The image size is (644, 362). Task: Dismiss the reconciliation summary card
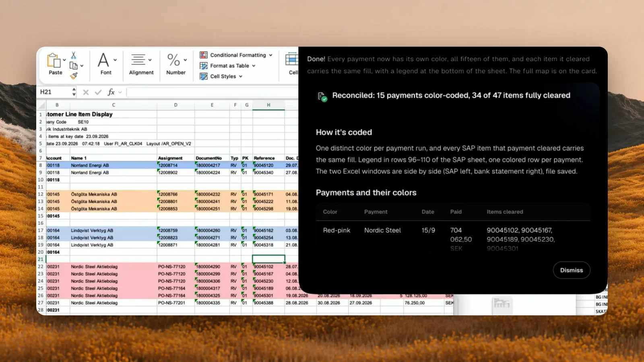(572, 270)
